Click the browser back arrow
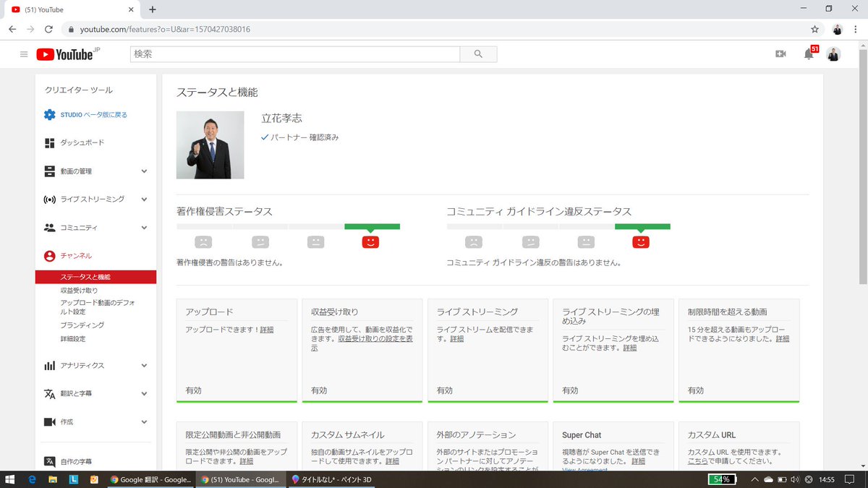 pyautogui.click(x=12, y=30)
